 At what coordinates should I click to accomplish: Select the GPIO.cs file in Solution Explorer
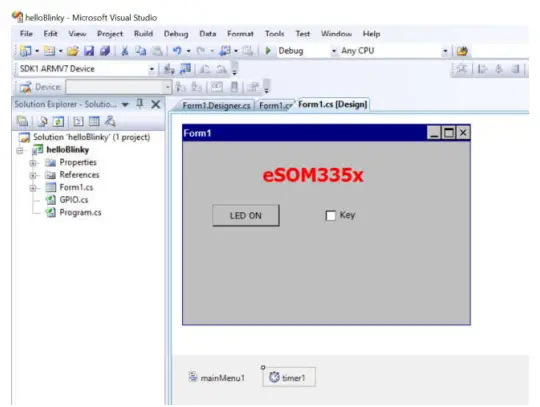74,200
